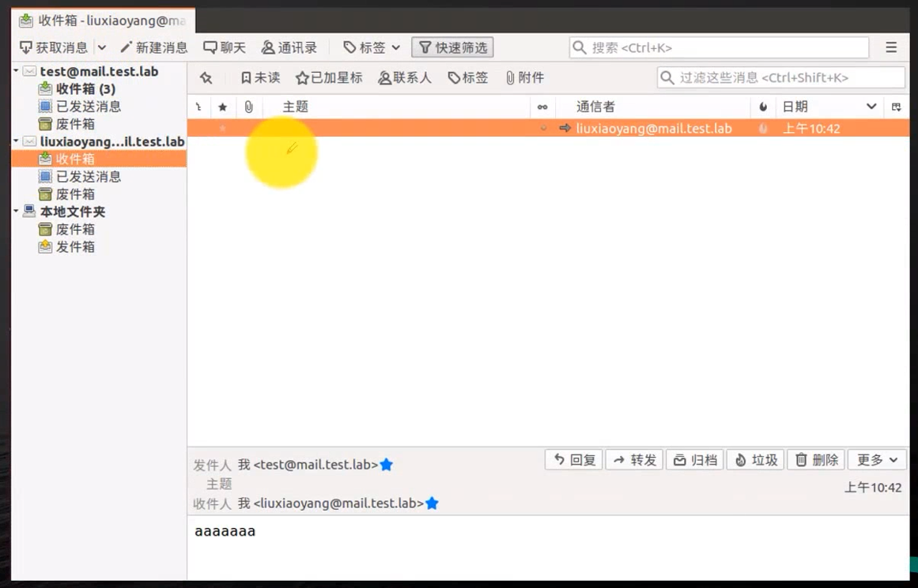Viewport: 918px width, 588px height.
Task: Toggle the pin icon to keep filters applied
Action: coord(206,77)
